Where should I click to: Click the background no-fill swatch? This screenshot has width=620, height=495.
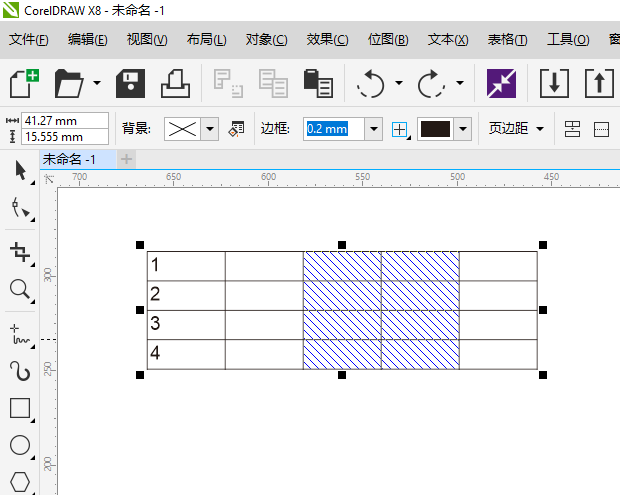click(x=182, y=129)
